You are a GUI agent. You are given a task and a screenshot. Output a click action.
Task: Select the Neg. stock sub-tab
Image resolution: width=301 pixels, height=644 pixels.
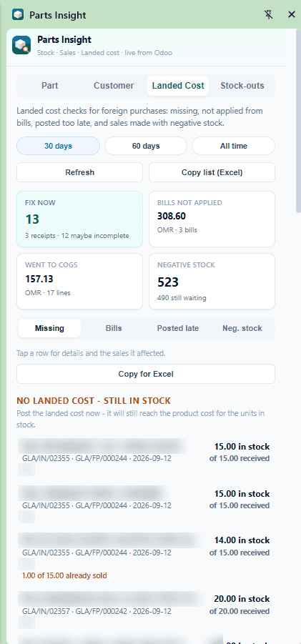click(x=242, y=328)
